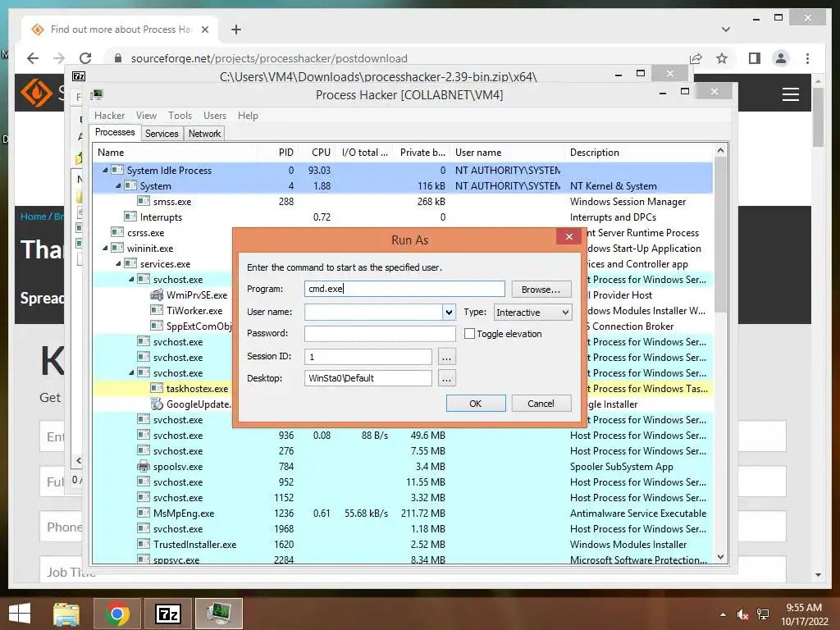Open the User name dropdown

coord(449,312)
